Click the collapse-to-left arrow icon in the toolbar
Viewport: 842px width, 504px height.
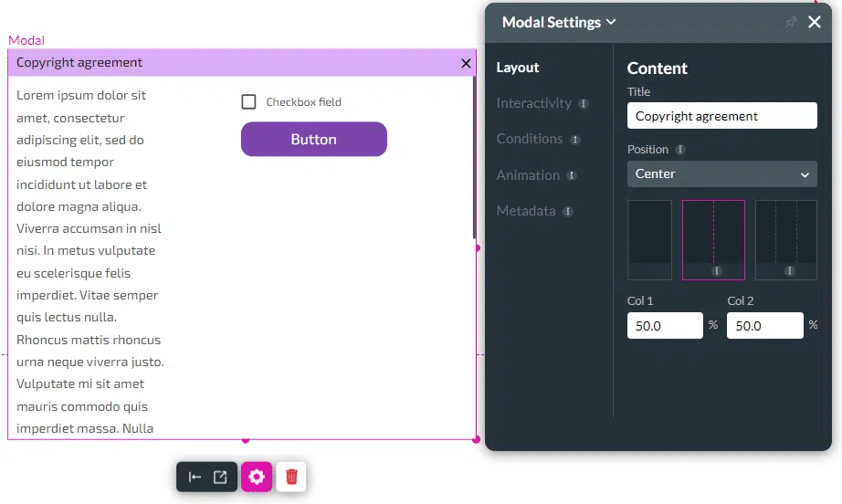click(x=195, y=477)
